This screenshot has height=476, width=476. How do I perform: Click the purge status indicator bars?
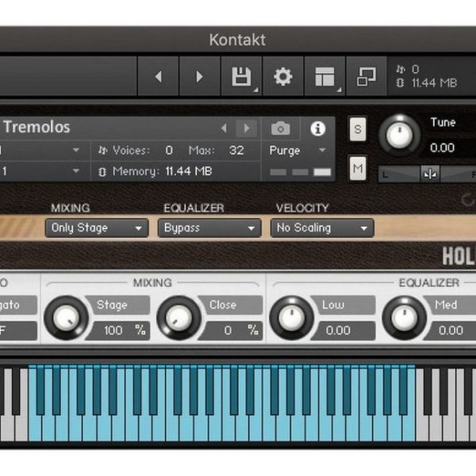300,172
